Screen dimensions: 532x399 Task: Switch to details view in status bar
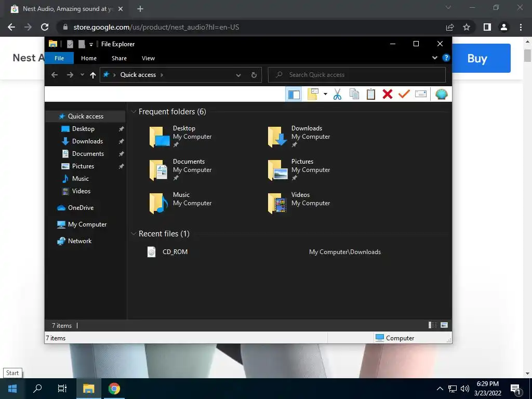click(433, 325)
